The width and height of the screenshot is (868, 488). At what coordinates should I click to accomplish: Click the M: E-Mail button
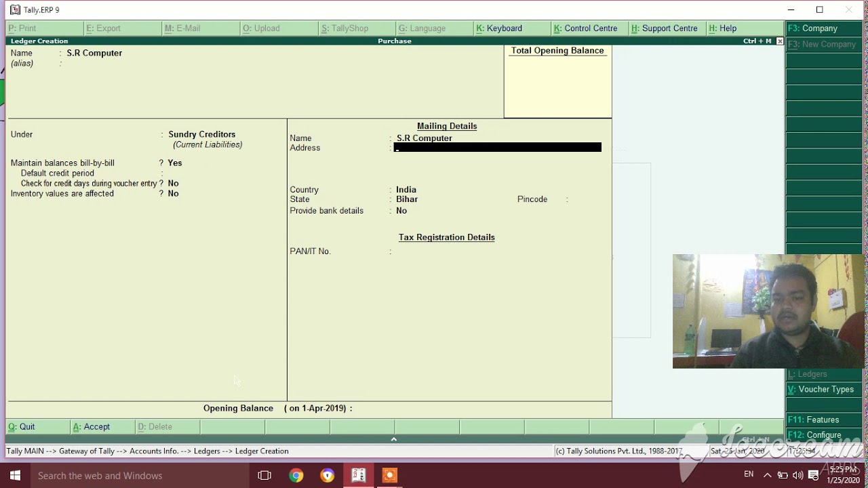point(201,28)
